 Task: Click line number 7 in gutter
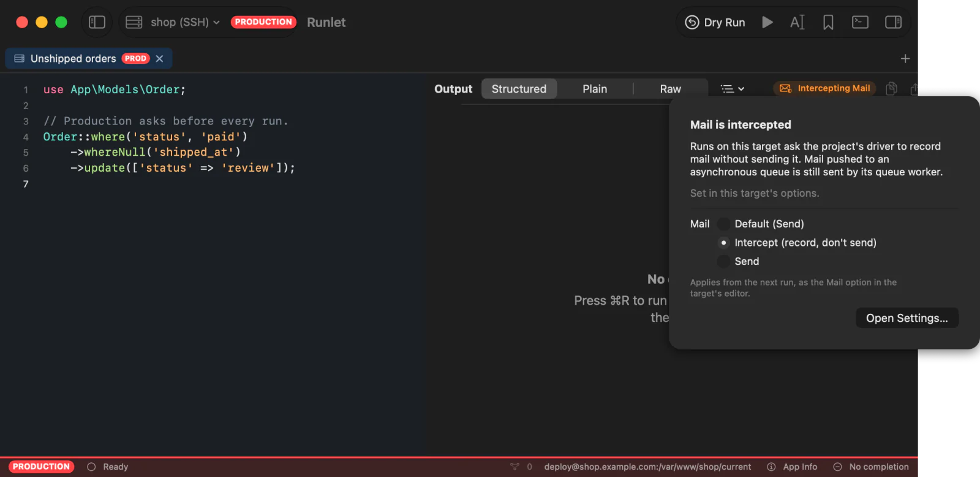pyautogui.click(x=26, y=184)
